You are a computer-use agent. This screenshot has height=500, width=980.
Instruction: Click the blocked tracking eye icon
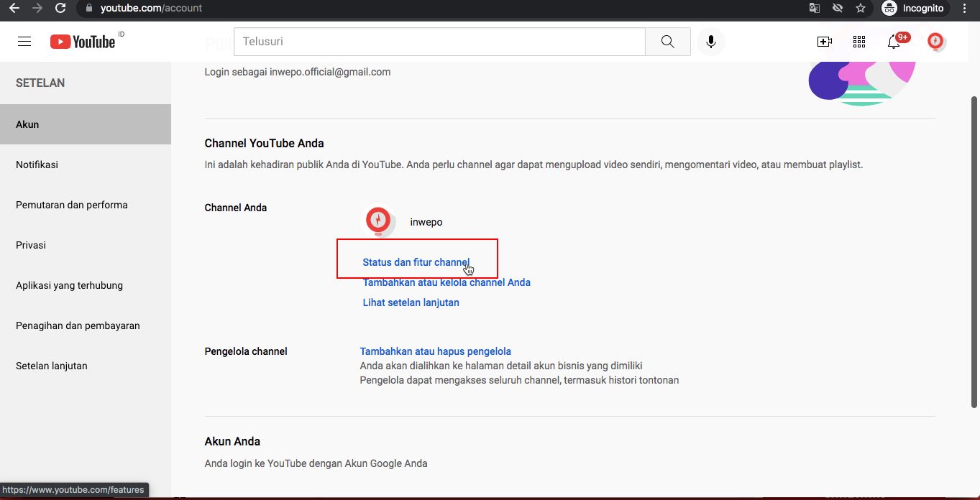(x=837, y=8)
